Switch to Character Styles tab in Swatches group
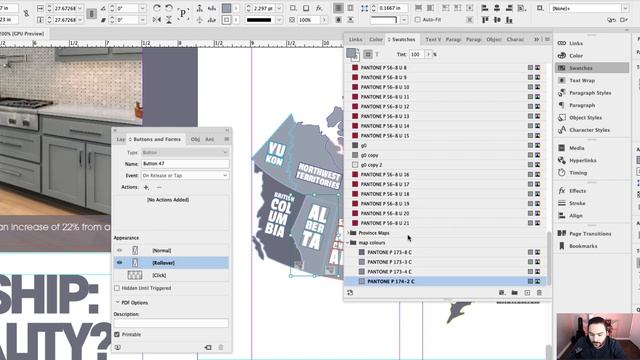640x360 pixels. [x=515, y=39]
